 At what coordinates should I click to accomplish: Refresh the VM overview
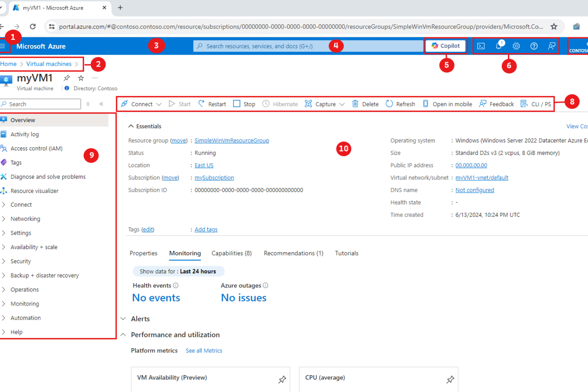[x=400, y=104]
